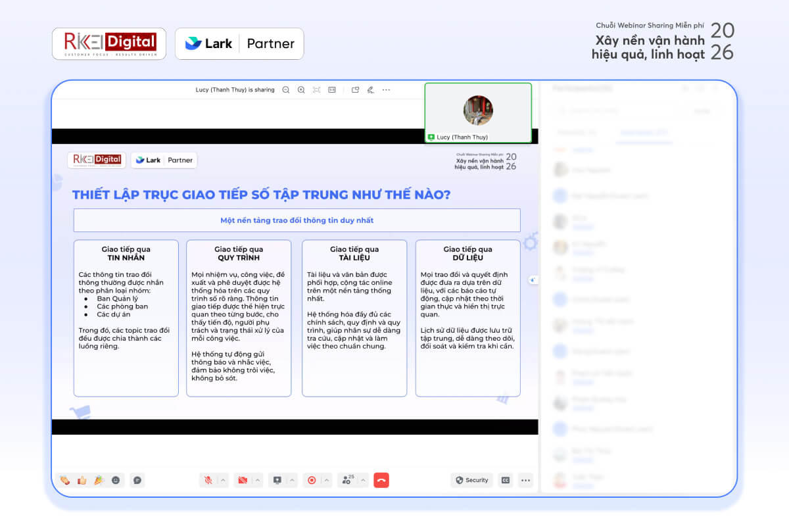Viewport: 789px width, 532px height.
Task: Open the in-meeting chat bubble
Action: [136, 480]
